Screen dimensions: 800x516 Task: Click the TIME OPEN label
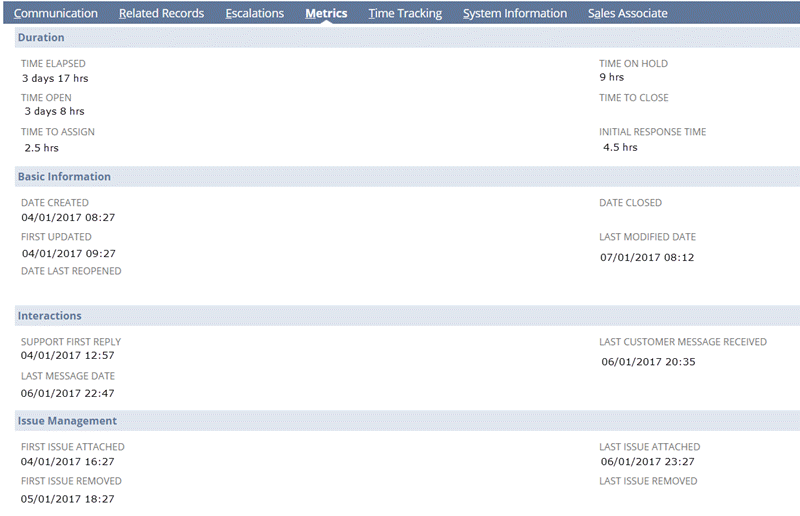46,97
